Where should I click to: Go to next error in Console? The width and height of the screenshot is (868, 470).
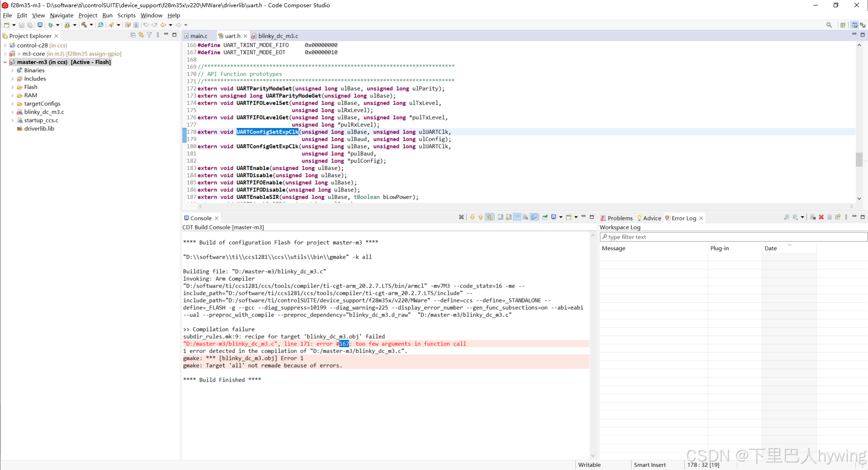[472, 217]
